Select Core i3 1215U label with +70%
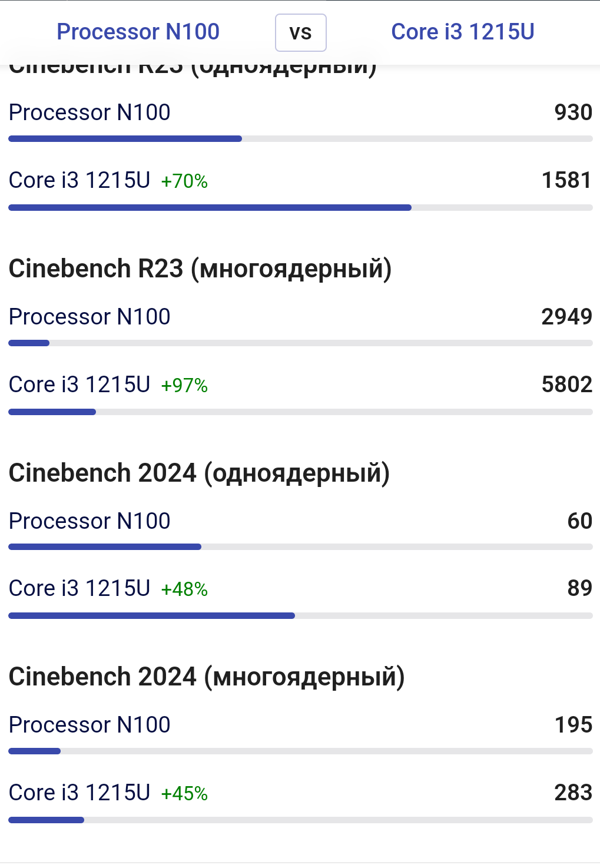The height and width of the screenshot is (868, 600). [x=79, y=180]
